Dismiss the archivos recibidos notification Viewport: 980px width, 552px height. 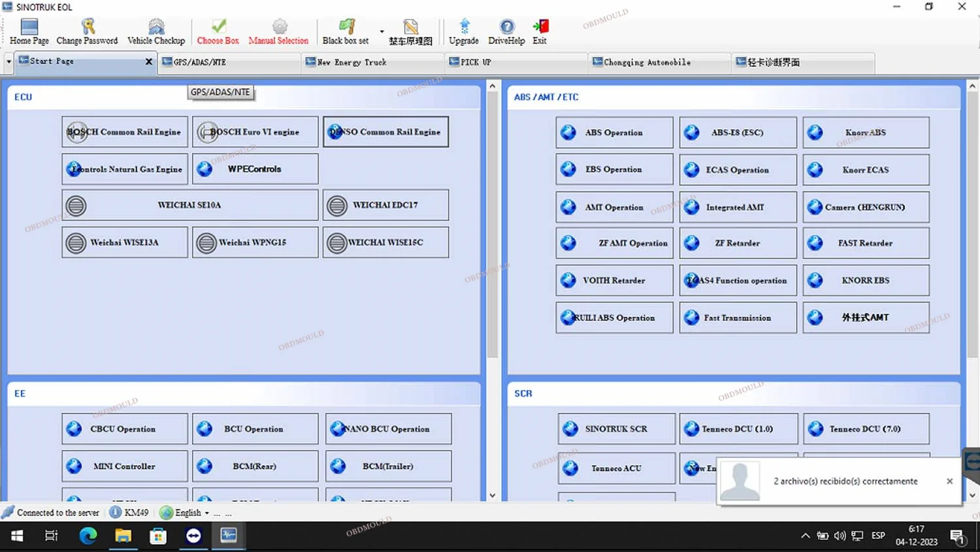tap(949, 481)
